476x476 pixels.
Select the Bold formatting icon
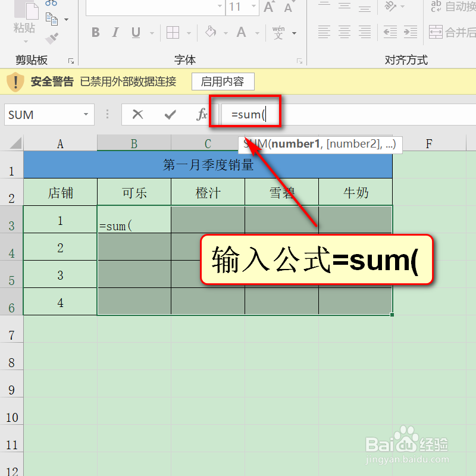pos(95,33)
